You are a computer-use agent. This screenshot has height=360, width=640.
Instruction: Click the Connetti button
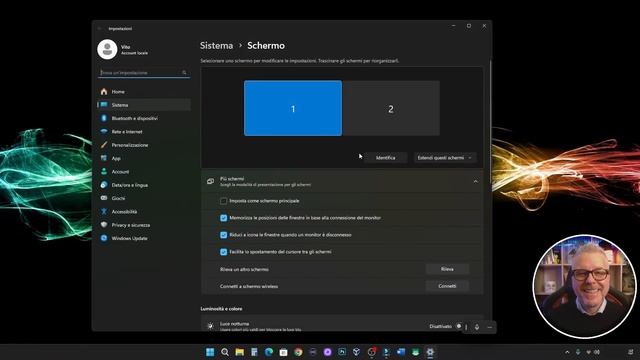[447, 286]
